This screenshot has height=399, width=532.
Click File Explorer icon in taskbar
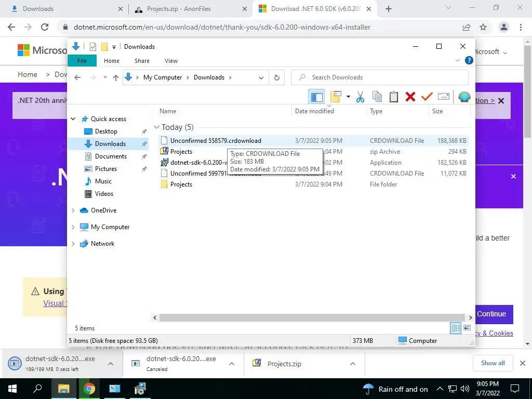(63, 389)
